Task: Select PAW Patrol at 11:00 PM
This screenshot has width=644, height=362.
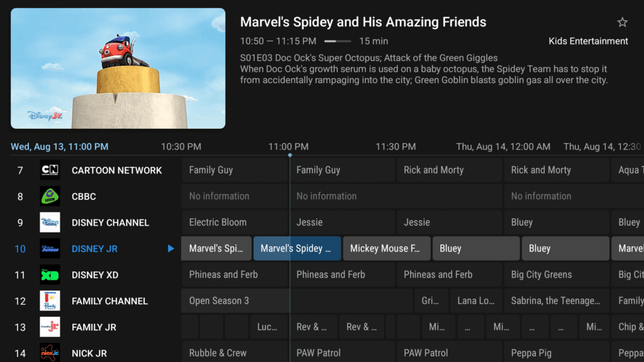Action: pyautogui.click(x=342, y=352)
